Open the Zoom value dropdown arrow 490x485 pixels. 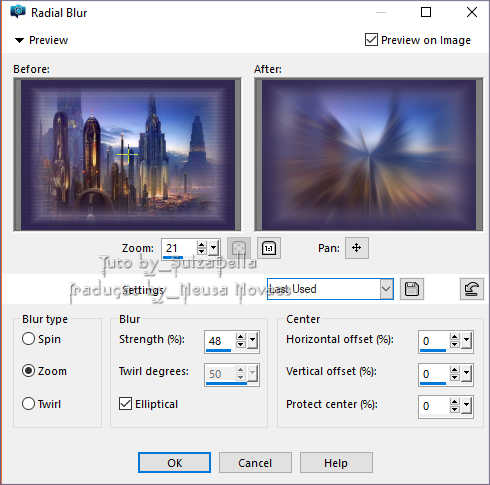214,248
